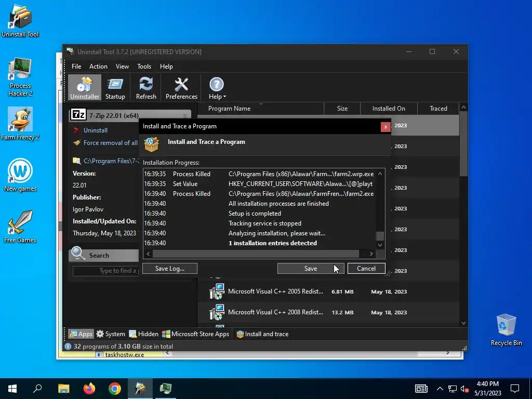532x399 pixels.
Task: Click the Microsoft Visual C++ 2008 installer icon
Action: pos(217,312)
